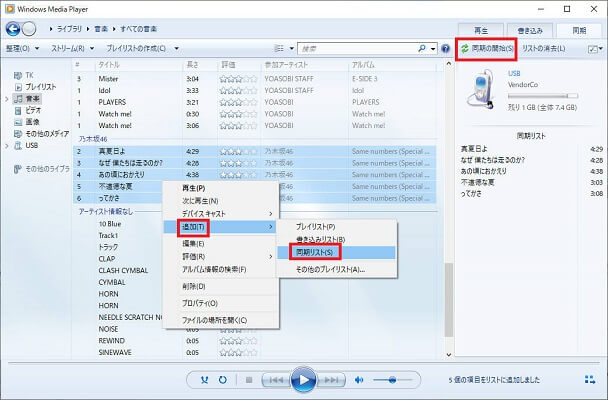The image size is (608, 400).
Task: Click the view options list icon
Action: (x=279, y=48)
